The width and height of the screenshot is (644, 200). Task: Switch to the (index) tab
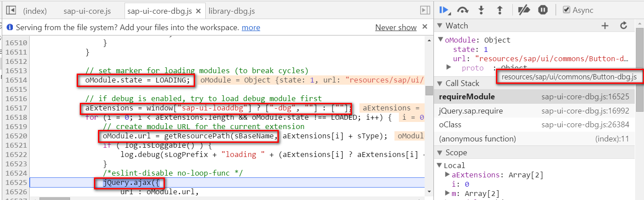[35, 11]
